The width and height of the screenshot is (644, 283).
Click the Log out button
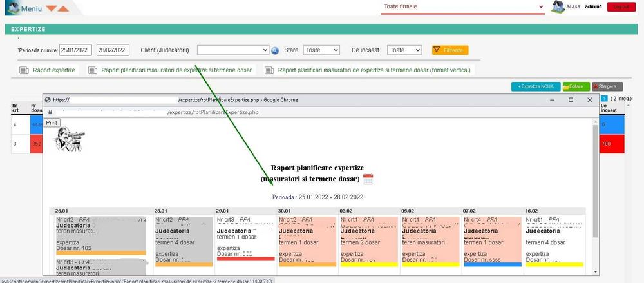pyautogui.click(x=621, y=7)
